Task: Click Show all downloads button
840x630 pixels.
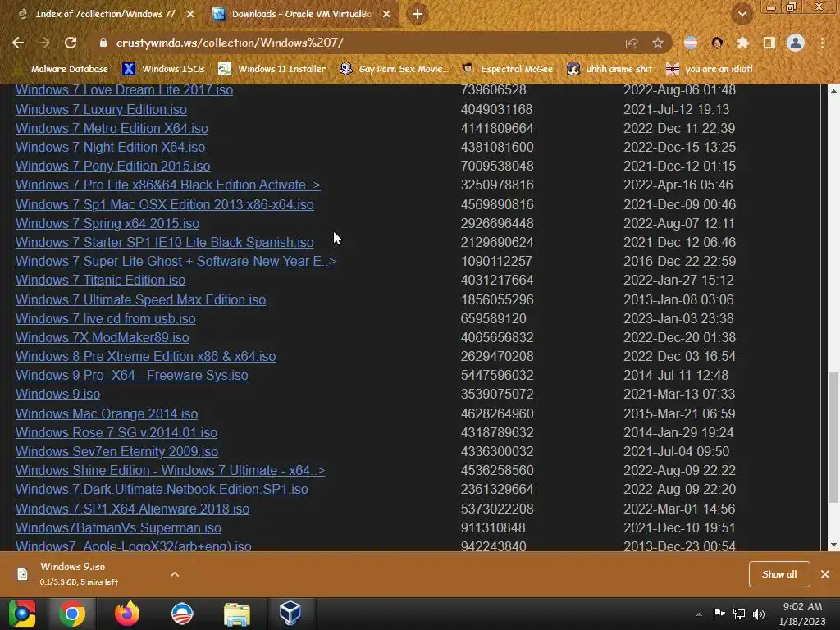Action: point(779,574)
